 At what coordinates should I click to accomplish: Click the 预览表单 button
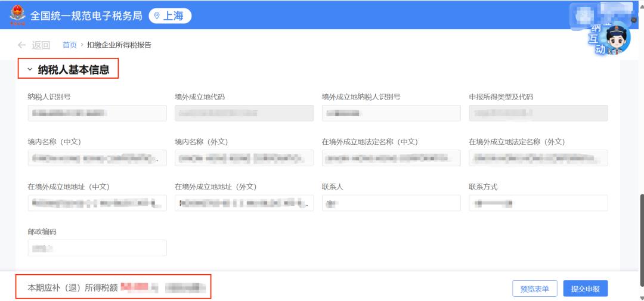click(534, 288)
